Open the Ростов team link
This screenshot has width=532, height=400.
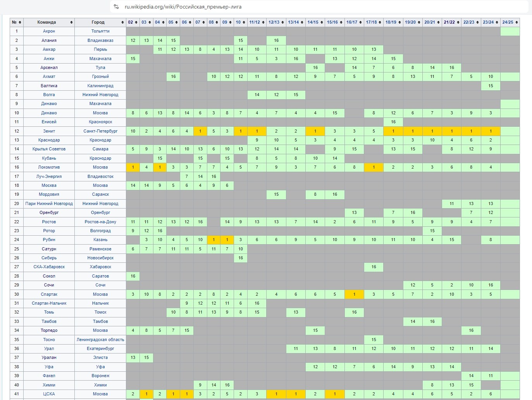(x=49, y=222)
